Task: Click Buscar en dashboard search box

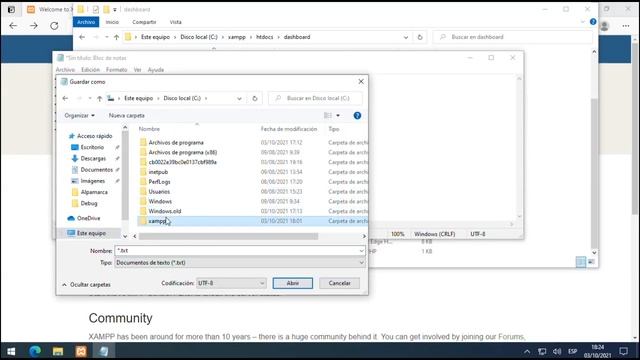Action: pyautogui.click(x=513, y=37)
